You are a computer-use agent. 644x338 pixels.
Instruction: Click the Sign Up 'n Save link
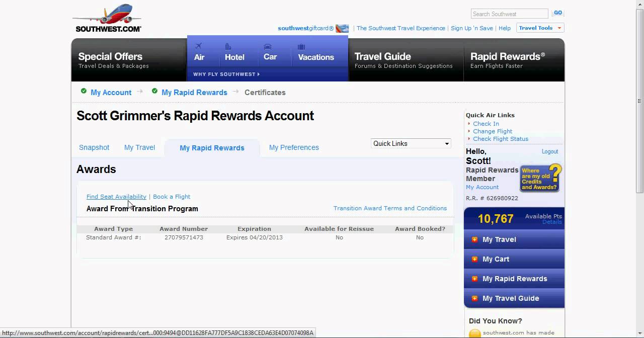pyautogui.click(x=472, y=28)
